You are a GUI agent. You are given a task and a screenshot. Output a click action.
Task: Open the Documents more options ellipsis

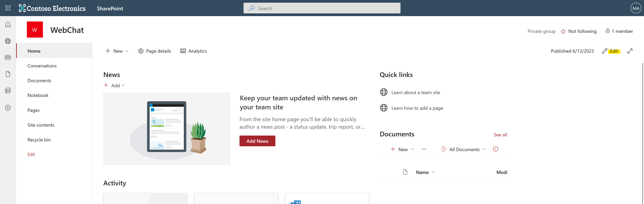click(424, 149)
